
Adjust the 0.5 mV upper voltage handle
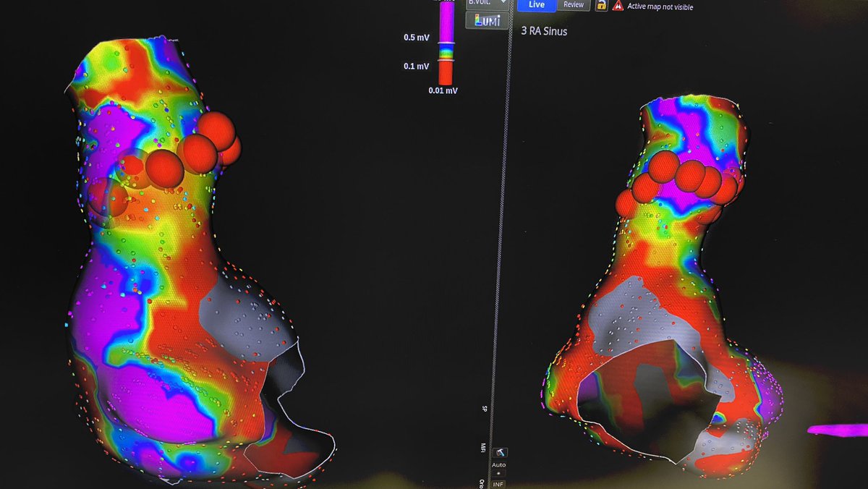(446, 43)
